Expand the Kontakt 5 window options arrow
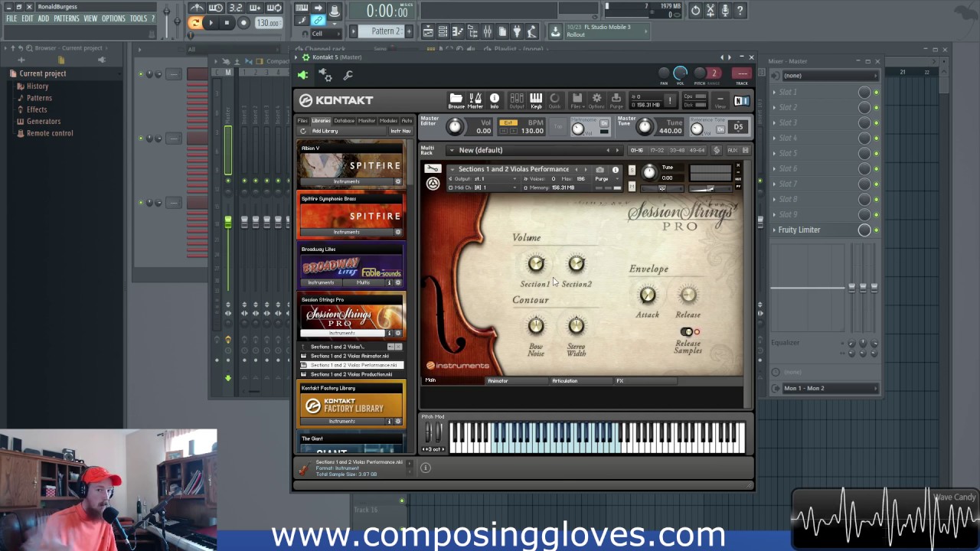Screen dimensions: 980x551 point(298,57)
